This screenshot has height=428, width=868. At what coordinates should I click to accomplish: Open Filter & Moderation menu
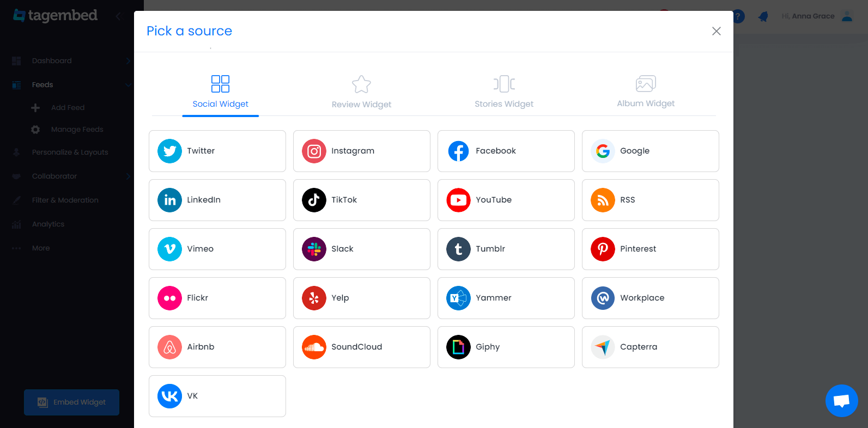65,200
